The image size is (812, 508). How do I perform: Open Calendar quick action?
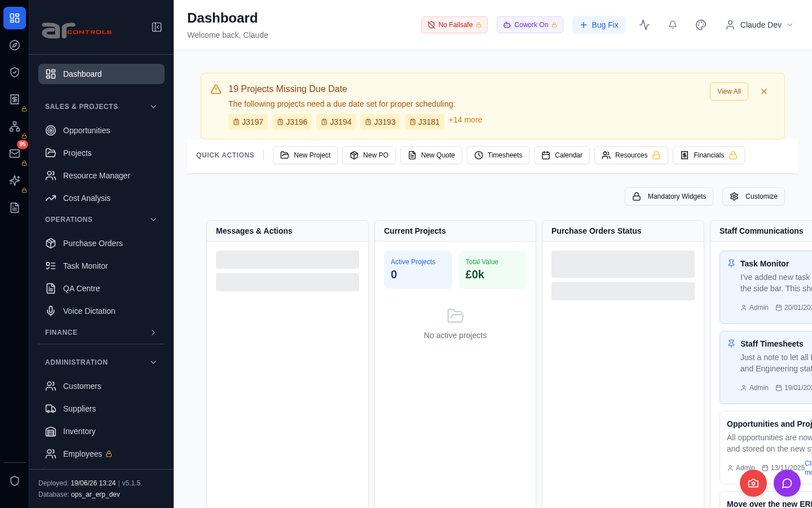click(x=562, y=155)
